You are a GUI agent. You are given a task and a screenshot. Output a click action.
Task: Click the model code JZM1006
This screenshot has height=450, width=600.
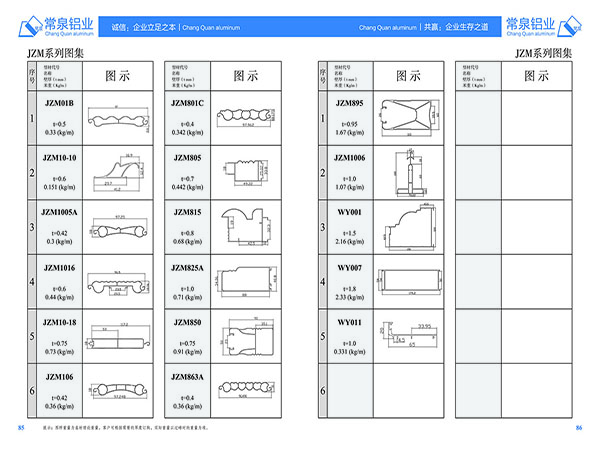349,158
